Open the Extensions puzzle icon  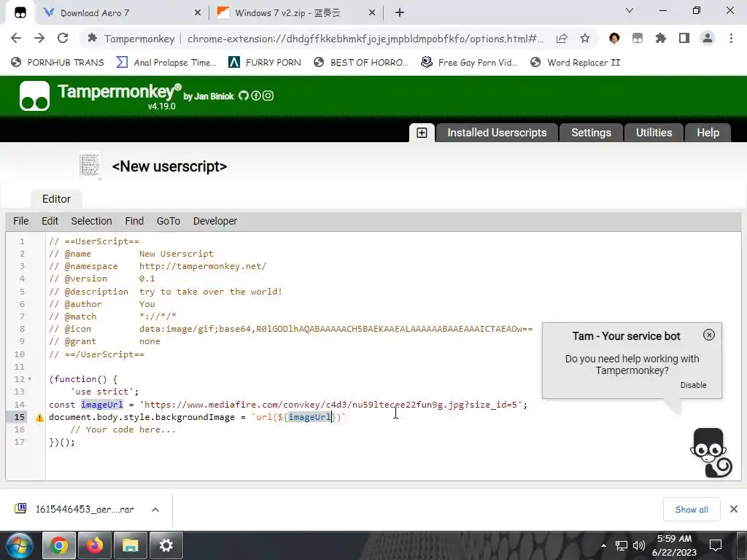pos(661,38)
